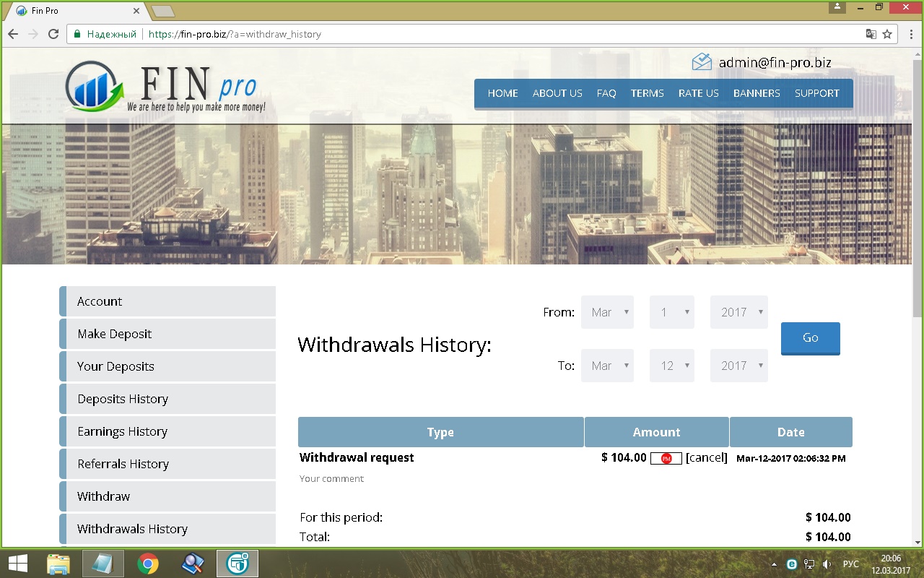Screen dimensions: 924x578
Task: Click the Amount column header
Action: pos(657,432)
